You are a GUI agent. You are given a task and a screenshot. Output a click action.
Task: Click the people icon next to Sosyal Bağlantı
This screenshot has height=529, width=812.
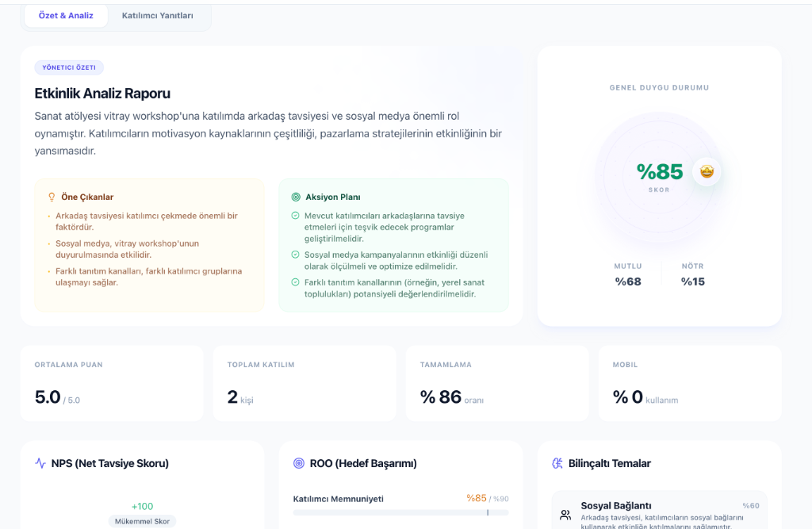tap(565, 515)
